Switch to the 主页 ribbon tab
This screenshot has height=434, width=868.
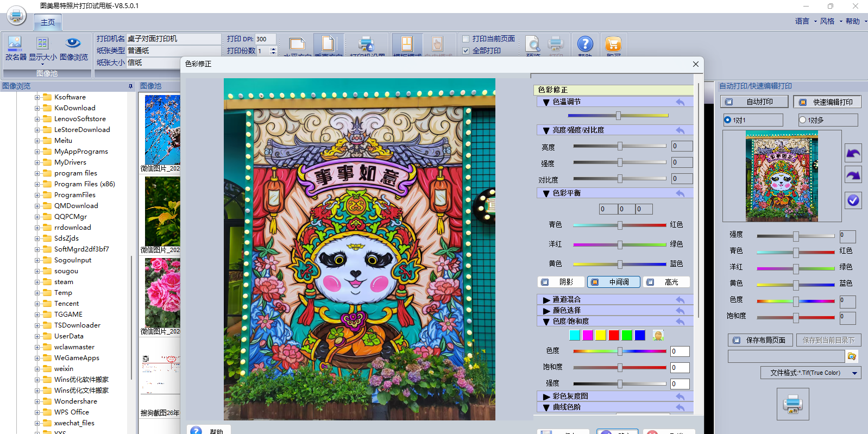48,22
